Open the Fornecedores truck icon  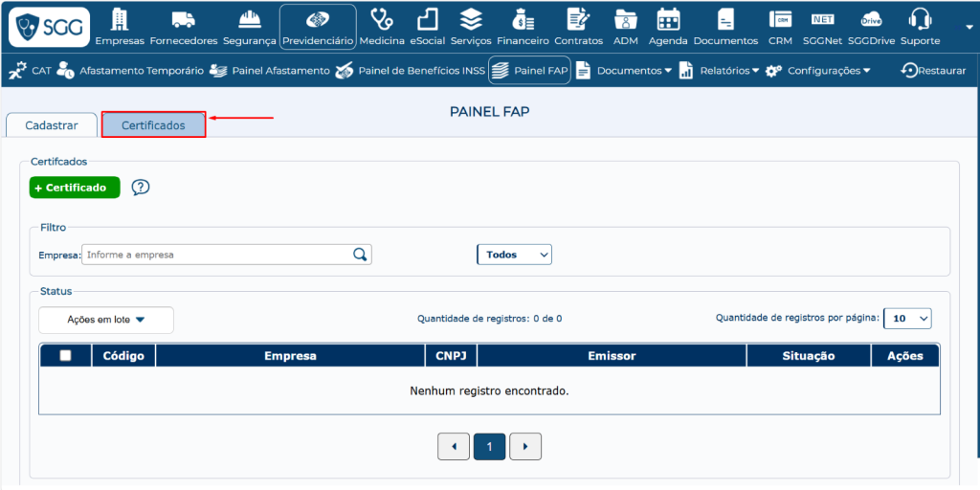(184, 20)
